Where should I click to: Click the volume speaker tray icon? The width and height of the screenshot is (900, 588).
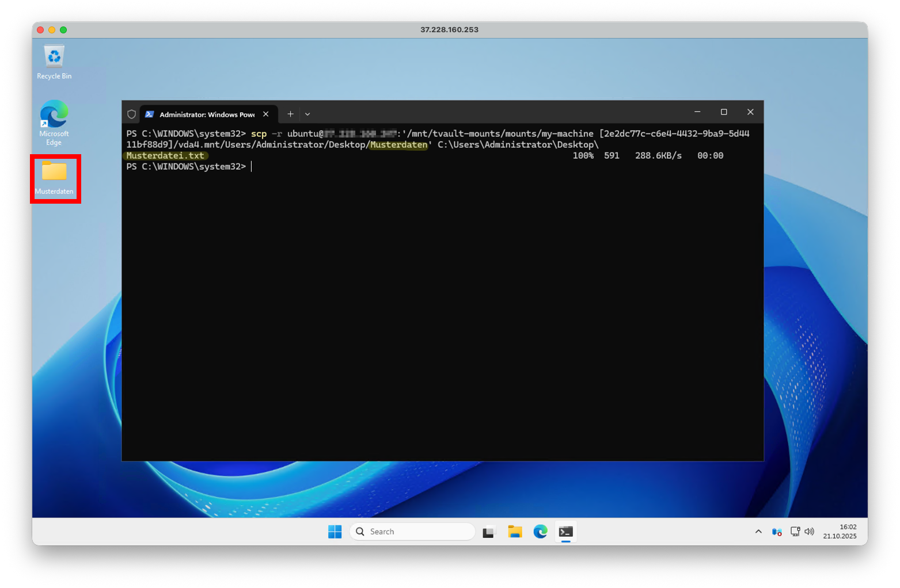(x=809, y=532)
